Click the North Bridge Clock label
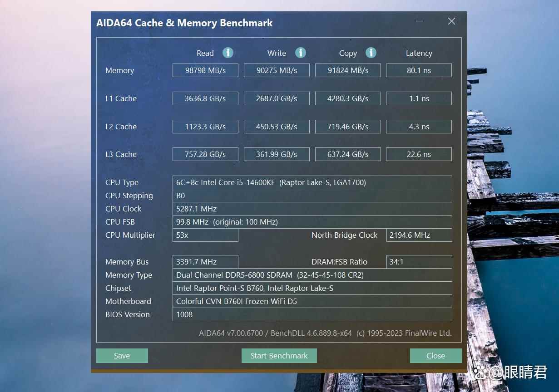Viewport: 559px width, 392px height. click(x=345, y=235)
